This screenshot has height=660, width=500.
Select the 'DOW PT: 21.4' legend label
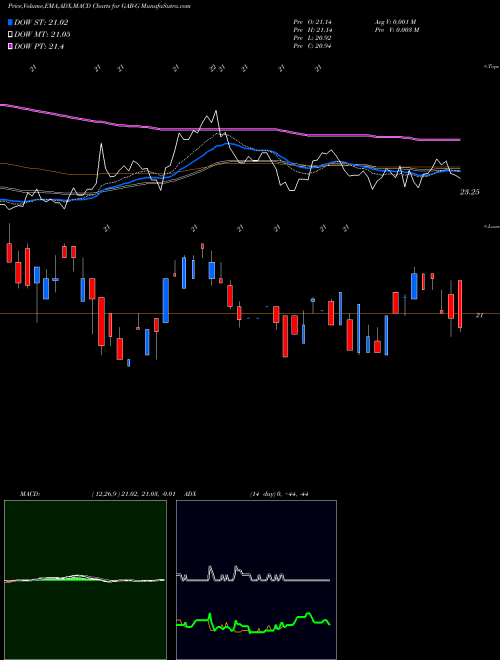click(39, 47)
